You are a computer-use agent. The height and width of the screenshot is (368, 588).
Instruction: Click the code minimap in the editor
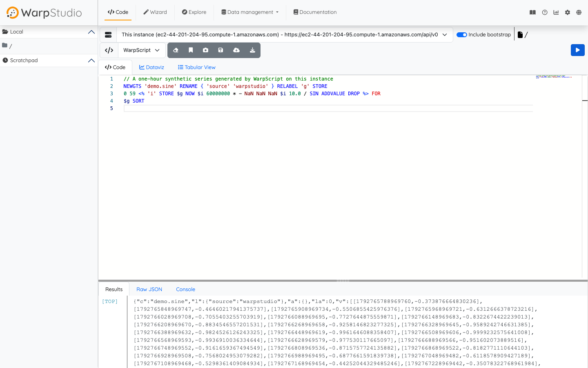pyautogui.click(x=554, y=76)
